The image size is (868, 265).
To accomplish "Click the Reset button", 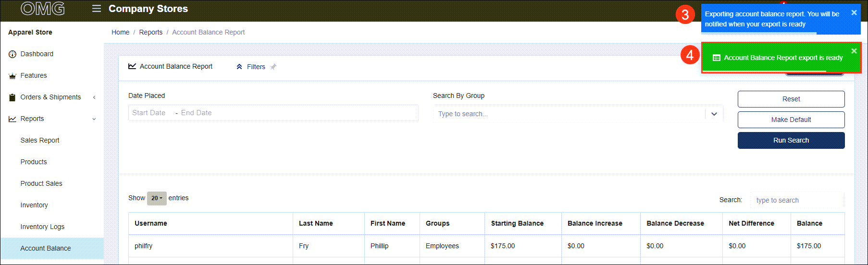I will pyautogui.click(x=791, y=99).
